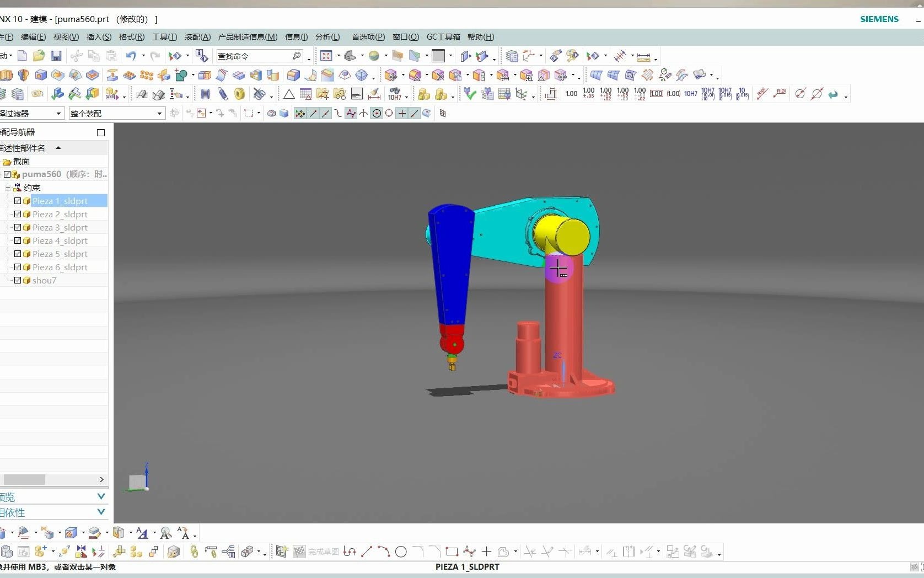The height and width of the screenshot is (578, 924).
Task: Open the dropdown arrow beside 10H7 fit icon
Action: pos(407,97)
